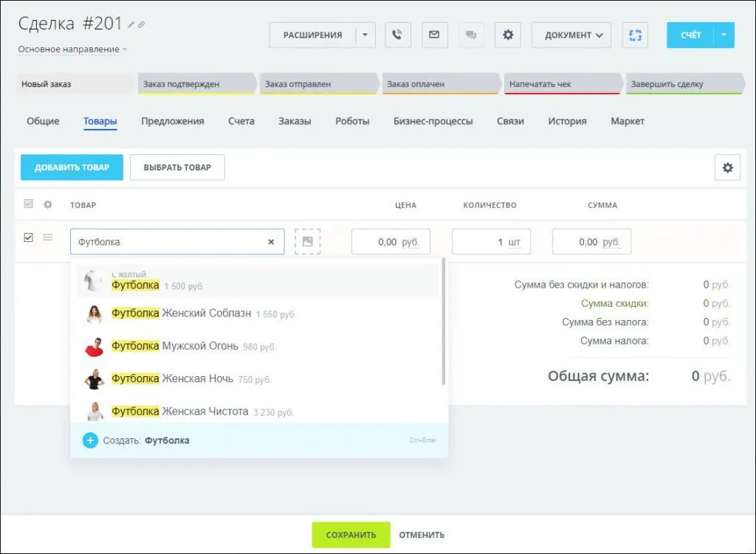The height and width of the screenshot is (554, 756).
Task: Open the История tab
Action: pyautogui.click(x=567, y=121)
